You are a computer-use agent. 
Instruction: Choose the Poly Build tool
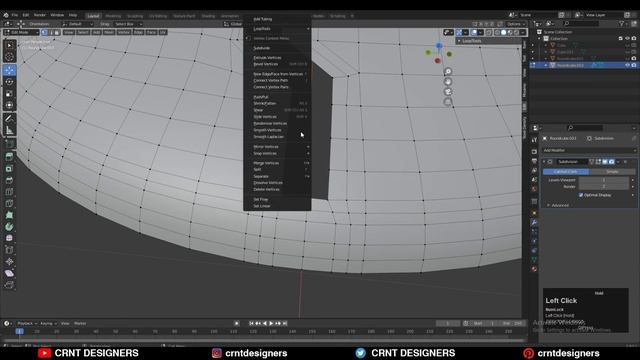(9, 215)
